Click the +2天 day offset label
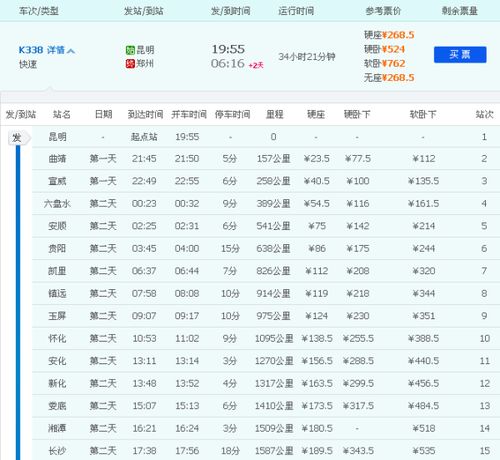 tap(256, 65)
